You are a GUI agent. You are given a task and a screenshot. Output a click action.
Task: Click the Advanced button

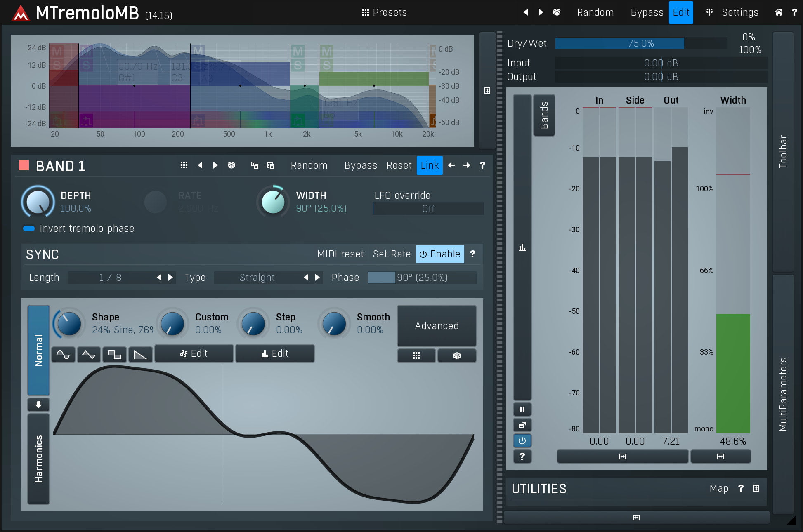[x=437, y=326]
